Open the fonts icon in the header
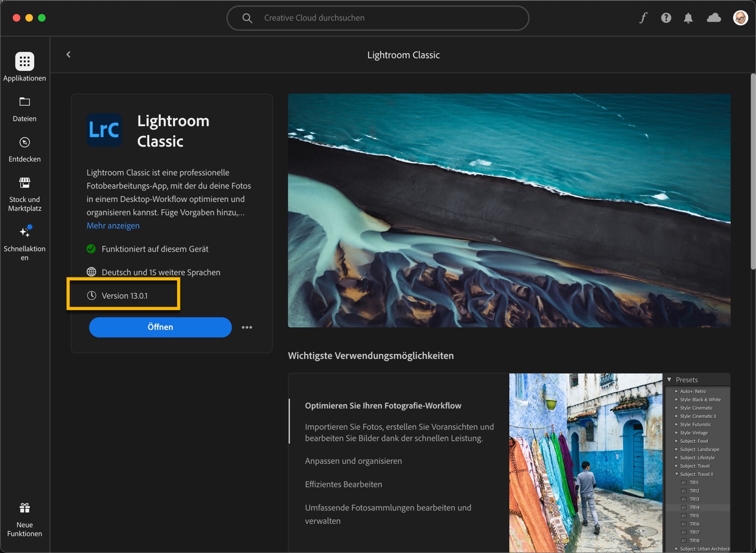The height and width of the screenshot is (553, 756). coord(643,18)
